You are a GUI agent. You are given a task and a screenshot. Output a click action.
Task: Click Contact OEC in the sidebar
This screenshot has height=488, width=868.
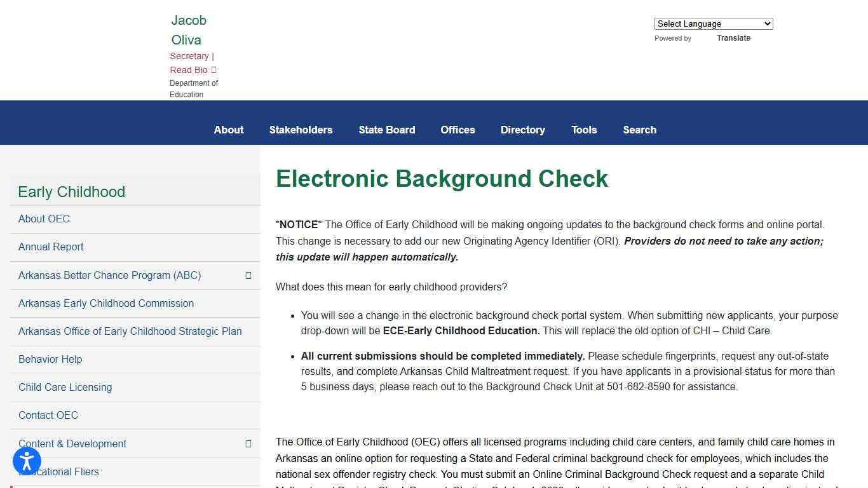48,415
